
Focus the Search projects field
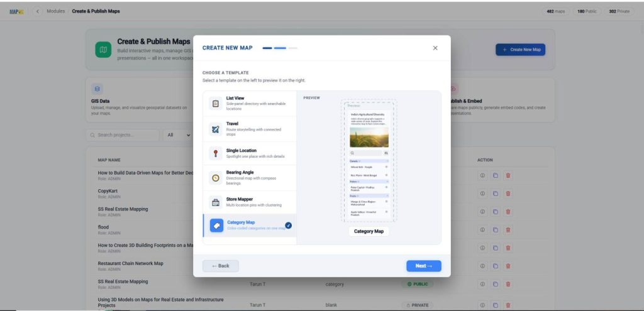click(x=123, y=135)
